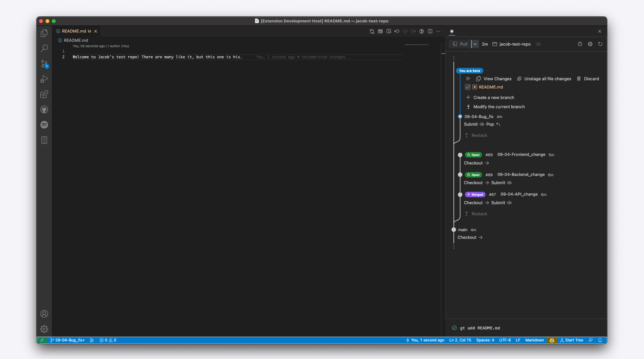644x359 pixels.
Task: Change the Spaces: 4 indentation setting
Action: [x=485, y=340]
